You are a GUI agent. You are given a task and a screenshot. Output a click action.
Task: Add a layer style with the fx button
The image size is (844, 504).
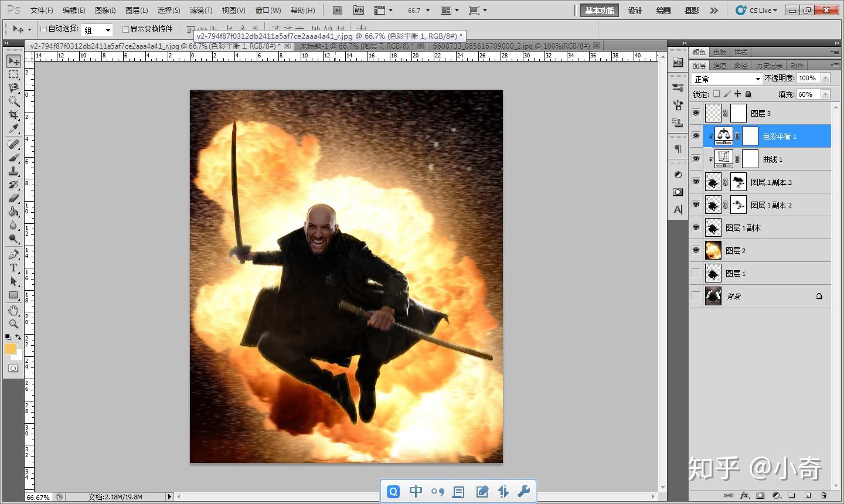pyautogui.click(x=746, y=496)
